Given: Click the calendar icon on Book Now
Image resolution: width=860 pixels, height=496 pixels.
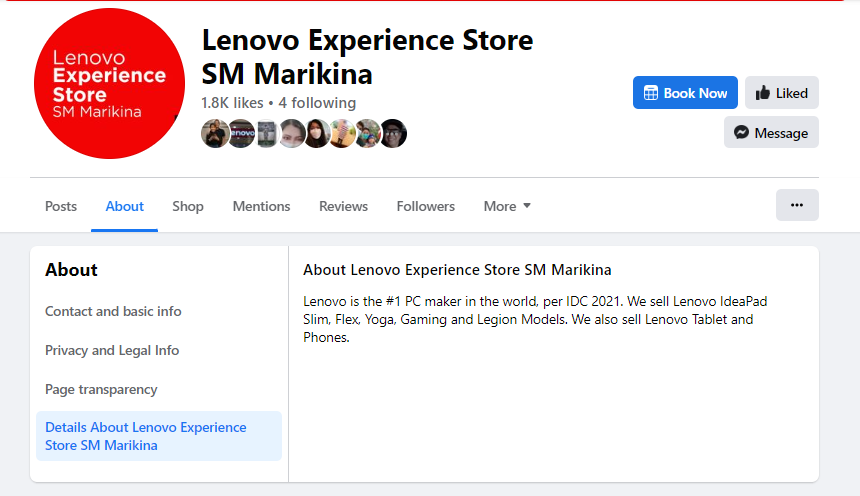Looking at the screenshot, I should (x=650, y=93).
